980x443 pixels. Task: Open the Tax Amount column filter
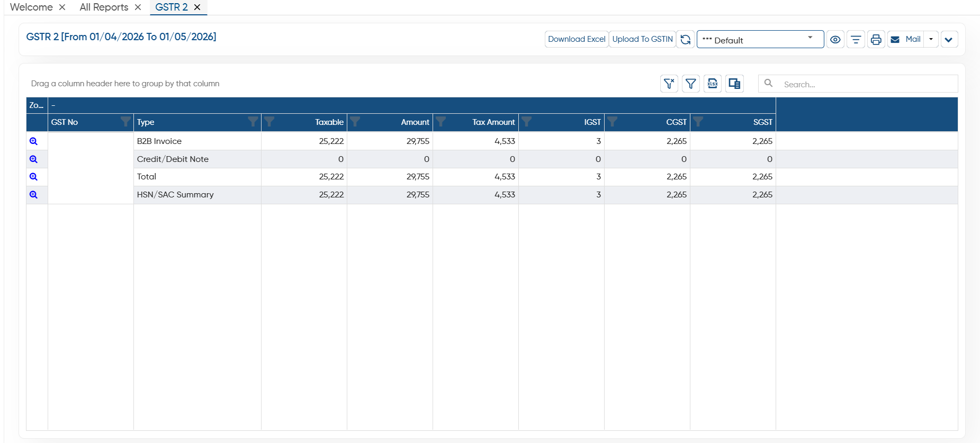click(x=441, y=122)
